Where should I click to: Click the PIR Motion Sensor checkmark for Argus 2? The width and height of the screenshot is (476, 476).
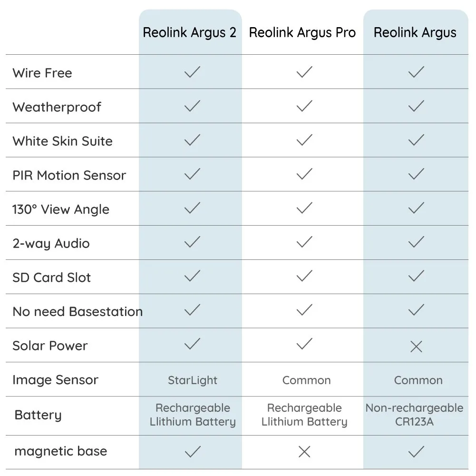pyautogui.click(x=192, y=174)
